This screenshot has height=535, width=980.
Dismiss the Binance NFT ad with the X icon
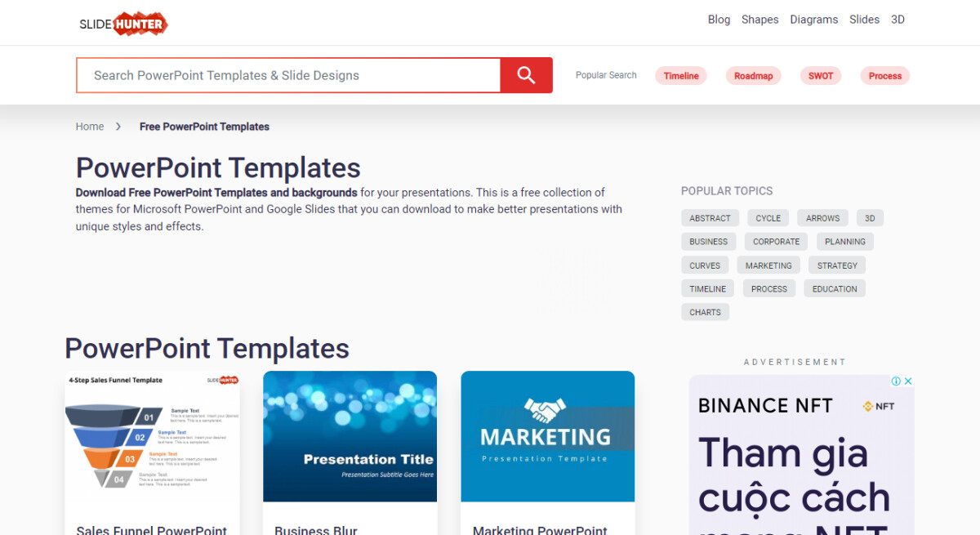click(x=907, y=381)
